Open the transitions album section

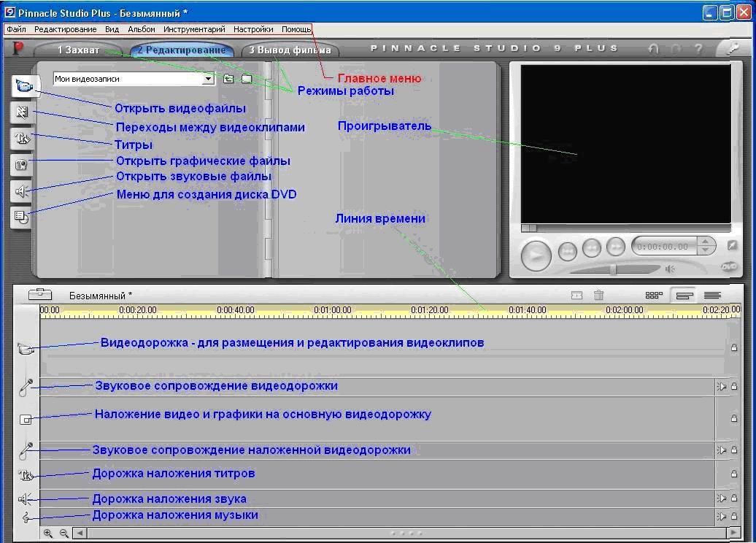[x=21, y=112]
